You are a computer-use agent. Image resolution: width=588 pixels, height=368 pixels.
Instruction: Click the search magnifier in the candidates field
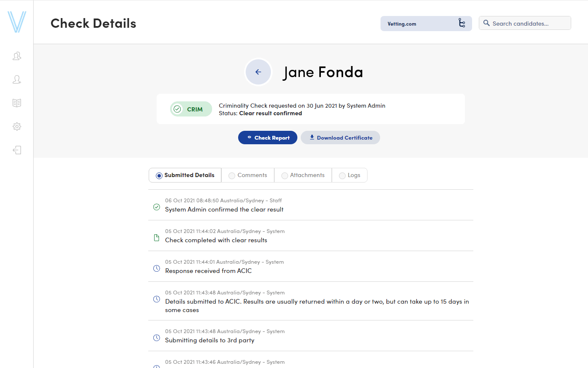click(486, 23)
